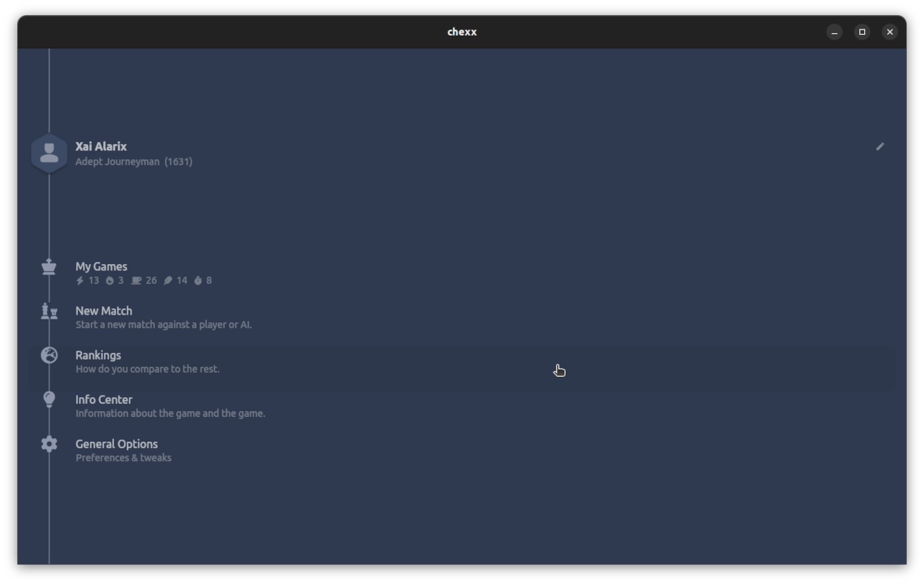
Task: Click the feather games count icon
Action: [x=168, y=280]
